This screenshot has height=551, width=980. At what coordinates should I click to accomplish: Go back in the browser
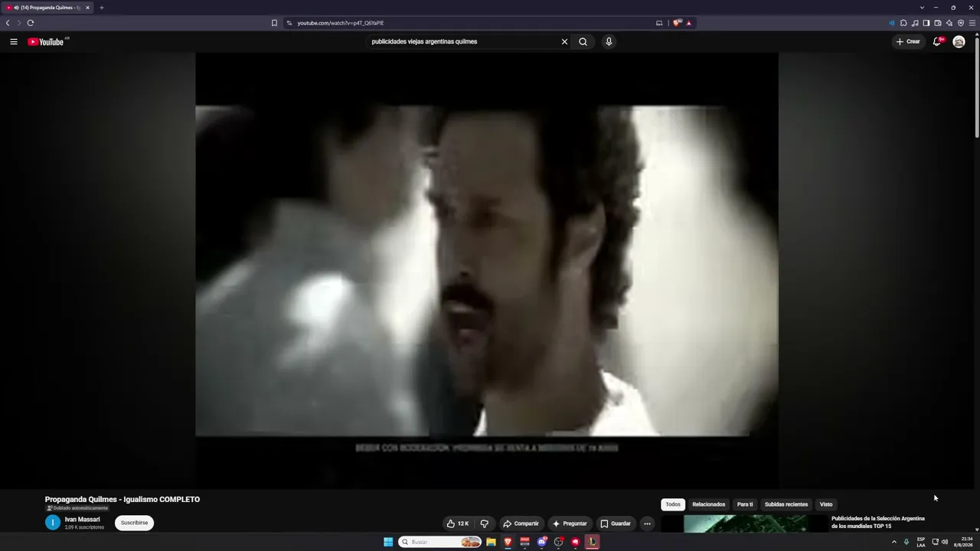[8, 23]
